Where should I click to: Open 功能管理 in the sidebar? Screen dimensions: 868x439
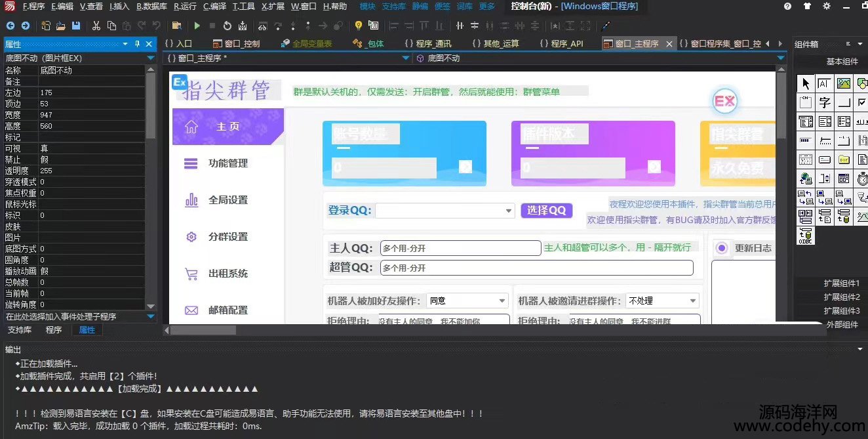(227, 163)
